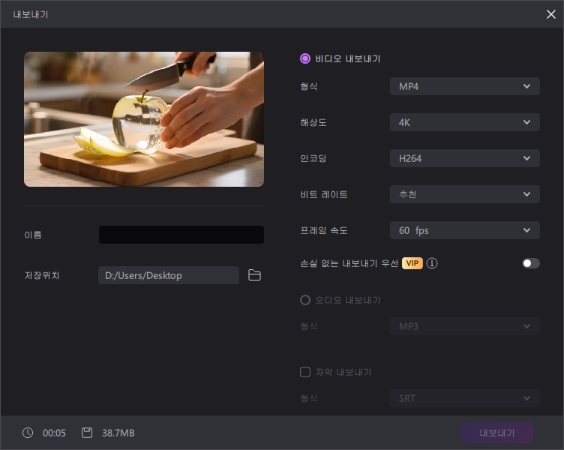This screenshot has width=564, height=450.
Task: Click the apple cutting video preview thumbnail
Action: click(144, 119)
